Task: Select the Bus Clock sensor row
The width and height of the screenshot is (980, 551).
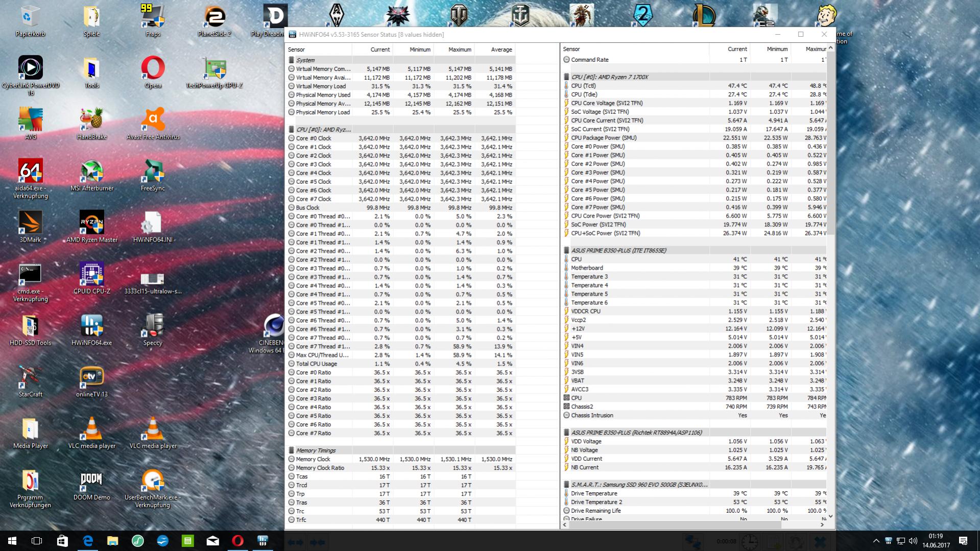Action: tap(401, 208)
